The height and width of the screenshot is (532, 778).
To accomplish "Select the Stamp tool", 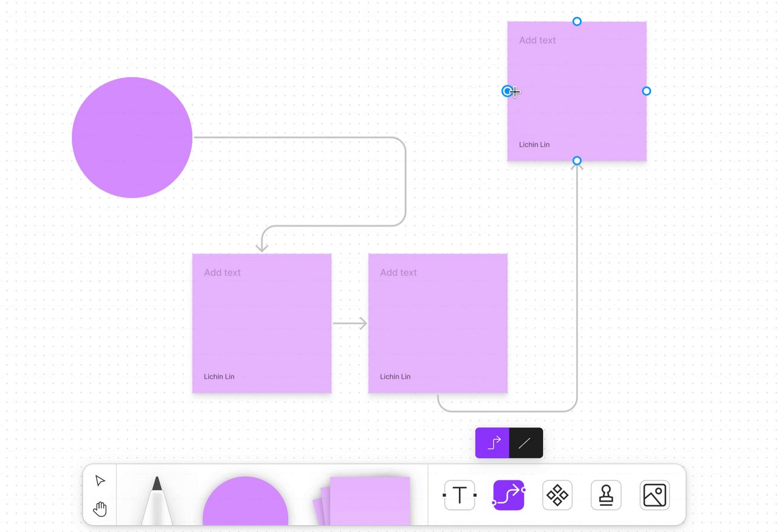I will [x=606, y=495].
